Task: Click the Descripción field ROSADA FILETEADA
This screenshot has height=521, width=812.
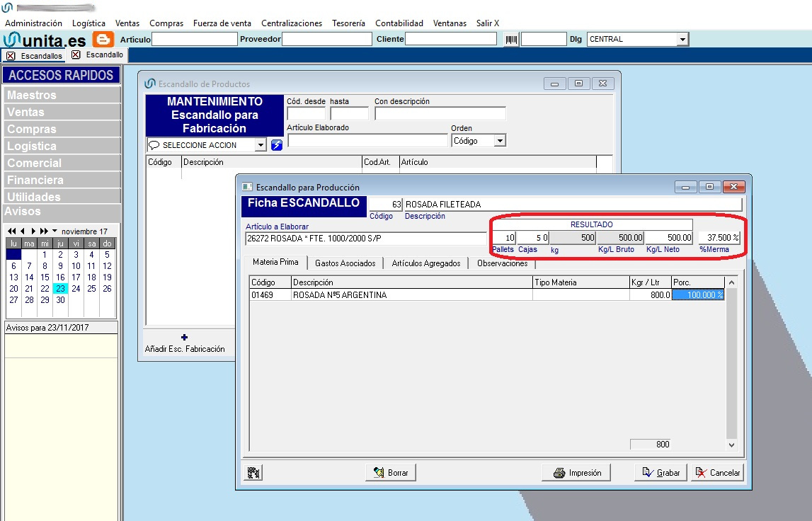Action: coord(573,205)
